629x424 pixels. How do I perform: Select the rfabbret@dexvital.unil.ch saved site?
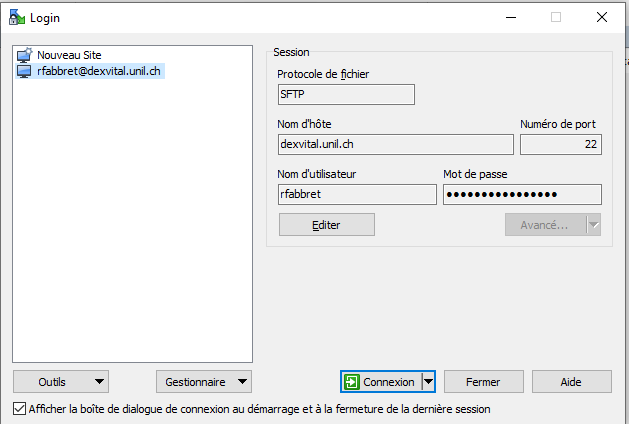[98, 71]
